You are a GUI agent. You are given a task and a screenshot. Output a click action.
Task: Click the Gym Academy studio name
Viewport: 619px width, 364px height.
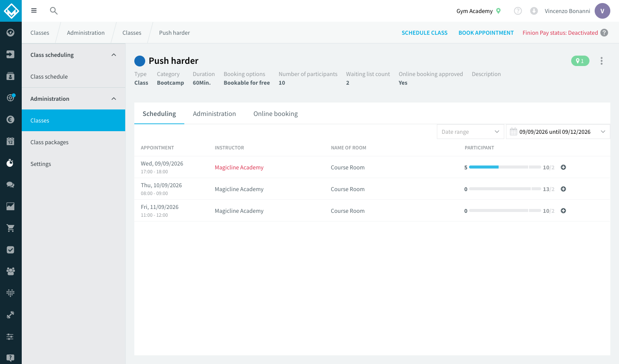pos(474,11)
